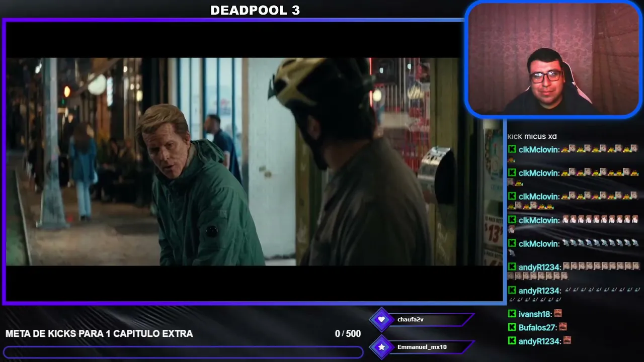Click the "micus xd" chat message
The width and height of the screenshot is (644, 362).
pyautogui.click(x=540, y=136)
